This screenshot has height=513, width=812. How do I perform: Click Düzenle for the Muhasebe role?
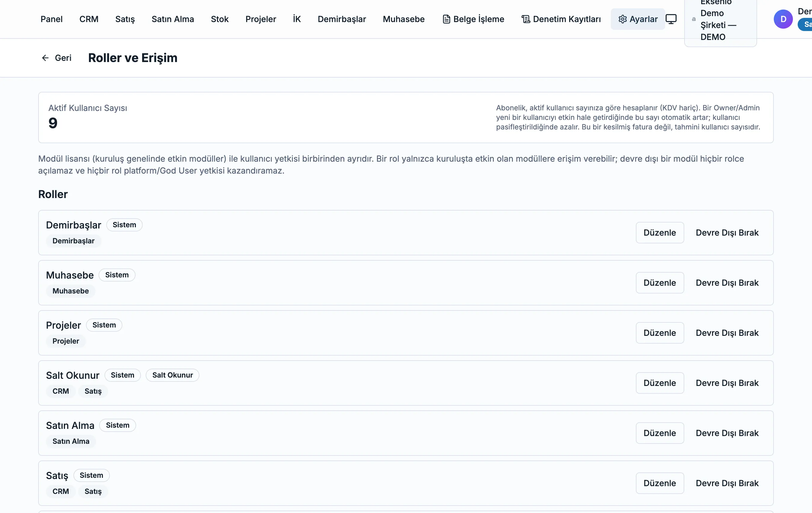click(x=660, y=283)
